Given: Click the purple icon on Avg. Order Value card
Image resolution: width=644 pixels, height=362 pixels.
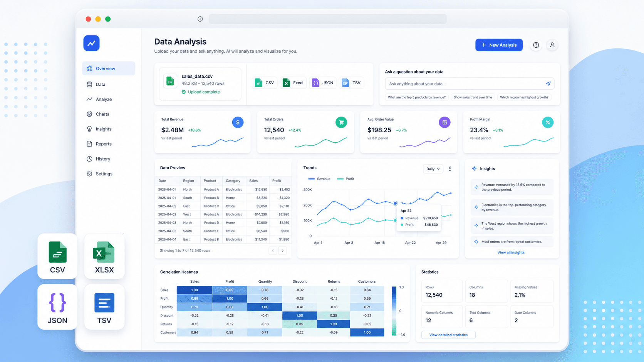Looking at the screenshot, I should pos(444,122).
